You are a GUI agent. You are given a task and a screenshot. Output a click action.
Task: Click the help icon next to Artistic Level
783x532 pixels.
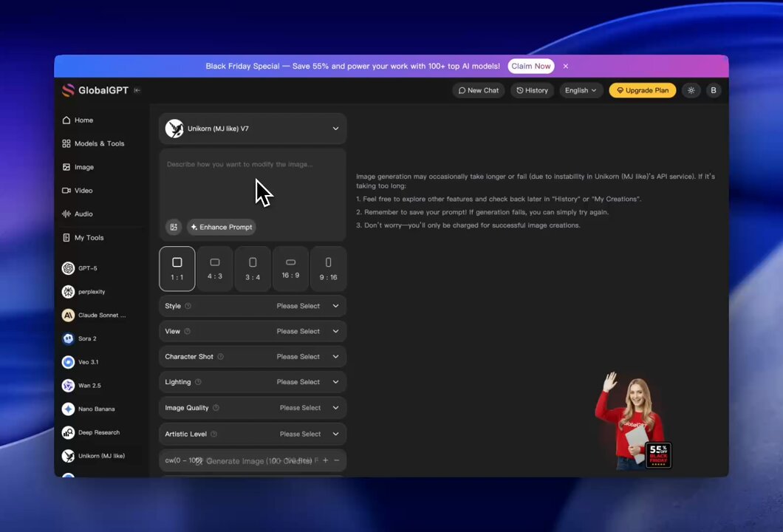pos(213,434)
